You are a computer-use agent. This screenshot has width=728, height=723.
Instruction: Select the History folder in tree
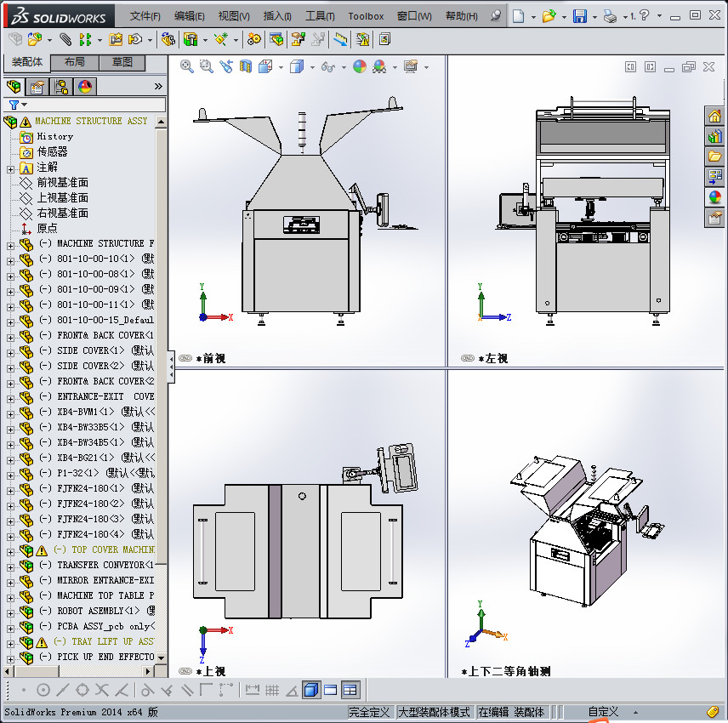54,137
